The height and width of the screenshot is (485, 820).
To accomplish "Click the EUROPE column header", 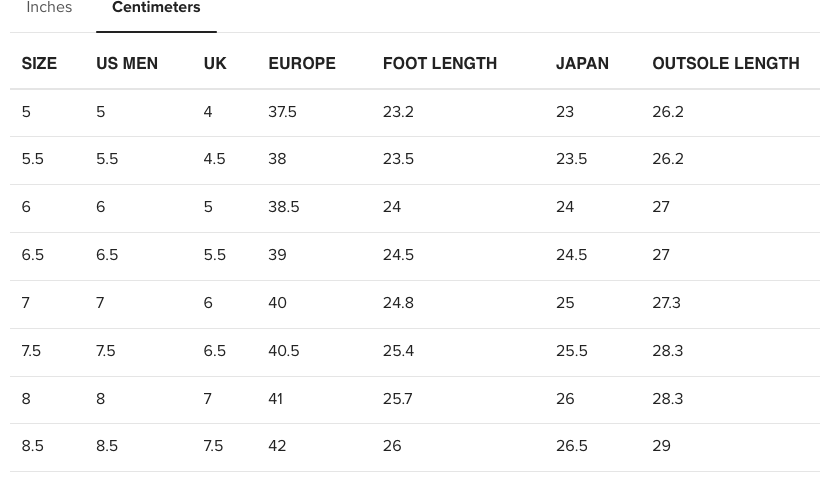I will pyautogui.click(x=302, y=63).
